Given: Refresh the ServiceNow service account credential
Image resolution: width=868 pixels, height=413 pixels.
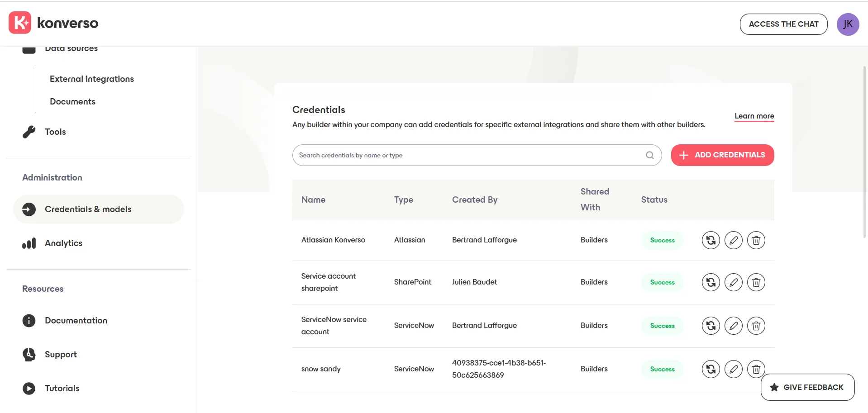Looking at the screenshot, I should 711,326.
